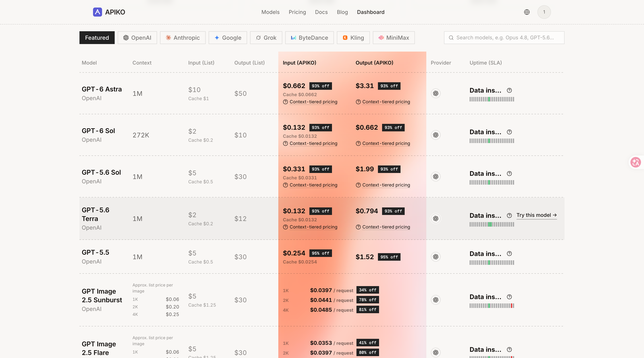Click the uptime help icon for GPT-6 Astra

(x=509, y=90)
